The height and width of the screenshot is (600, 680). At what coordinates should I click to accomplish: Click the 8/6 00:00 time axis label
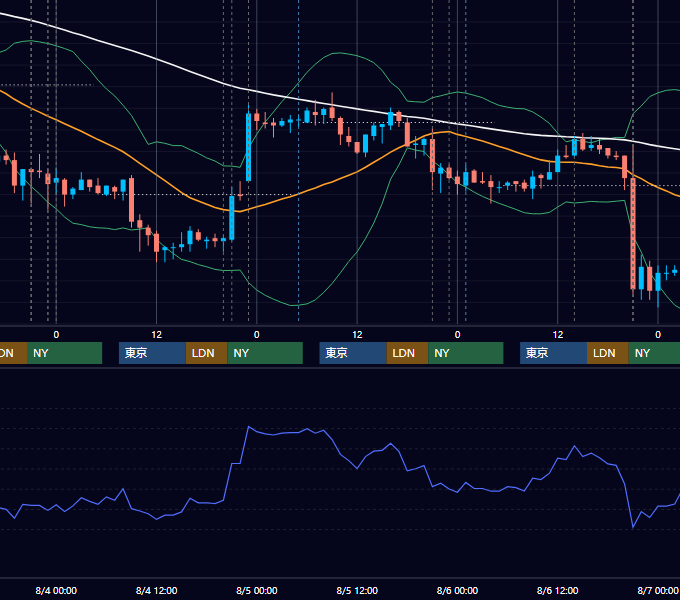coord(457,590)
